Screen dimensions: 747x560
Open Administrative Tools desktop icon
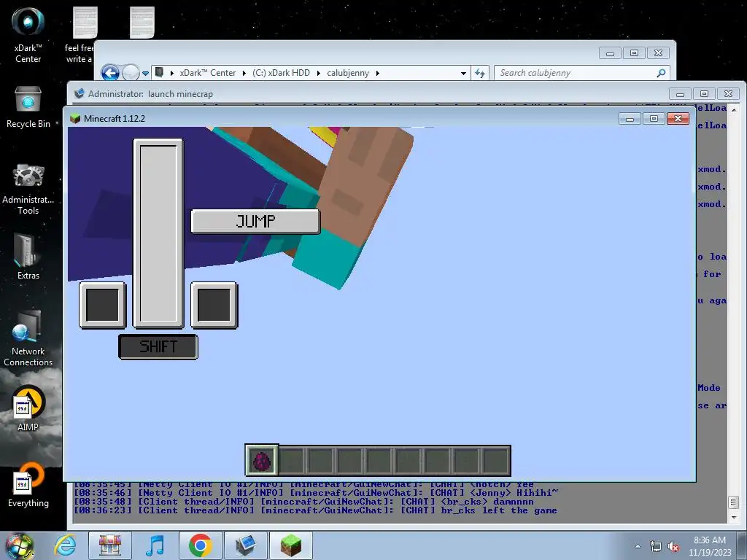(x=28, y=190)
